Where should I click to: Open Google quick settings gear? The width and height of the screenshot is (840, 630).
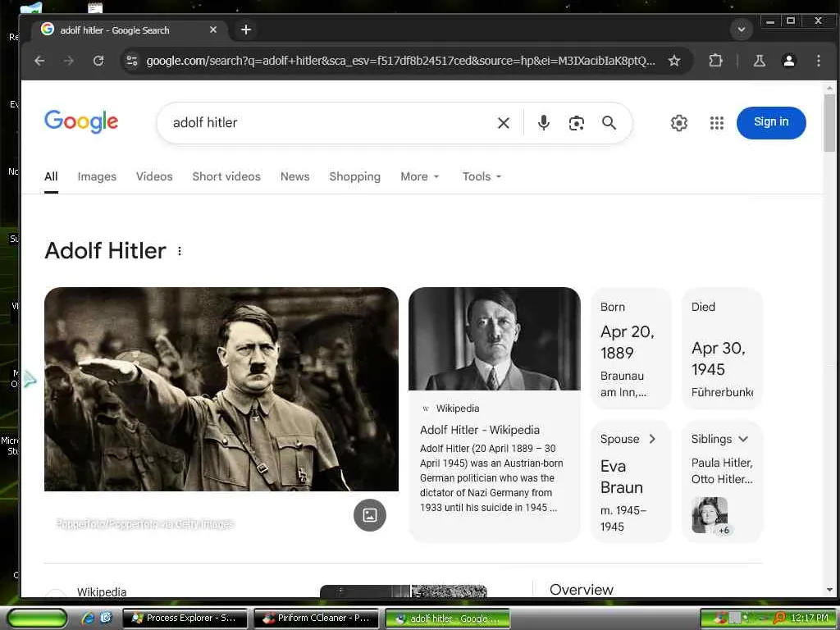(678, 123)
